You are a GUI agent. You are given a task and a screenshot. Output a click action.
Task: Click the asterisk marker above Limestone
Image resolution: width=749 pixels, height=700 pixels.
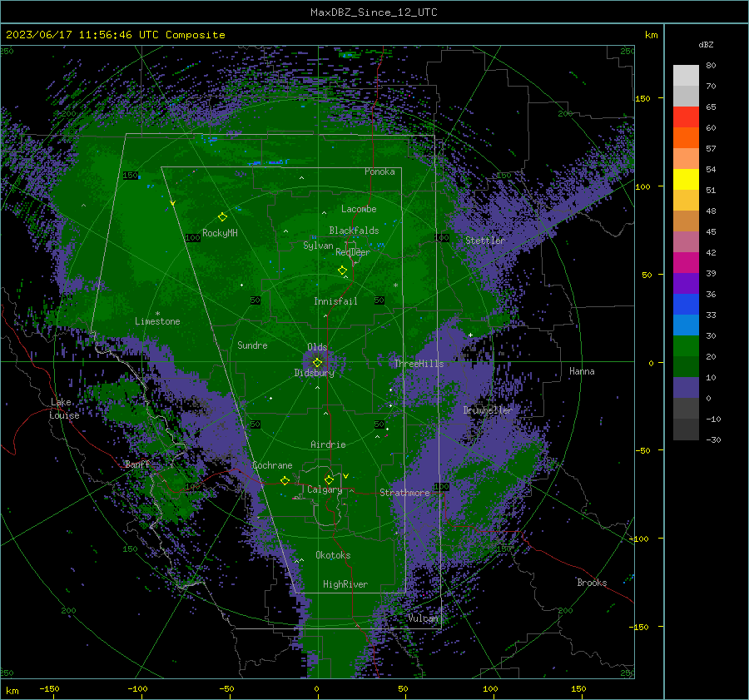pyautogui.click(x=158, y=314)
